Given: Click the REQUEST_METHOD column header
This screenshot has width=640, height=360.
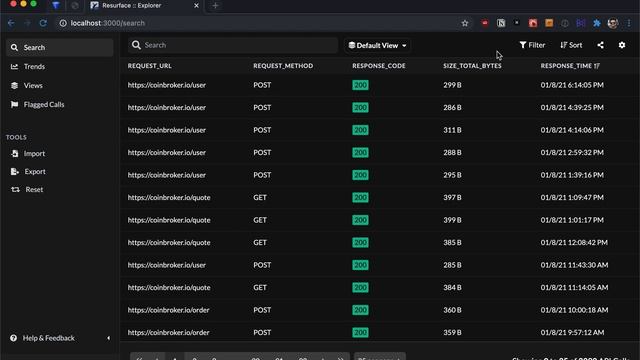Looking at the screenshot, I should pyautogui.click(x=283, y=66).
